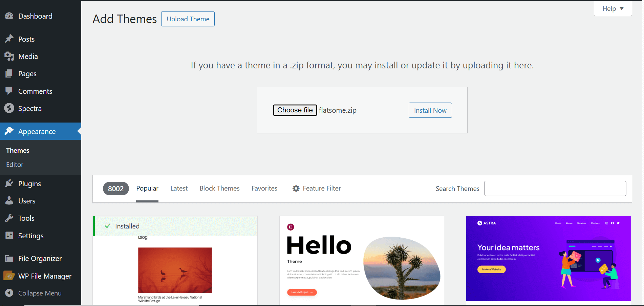Click the Plugins plug icon
Screen dimensions: 644x306
tap(9, 183)
